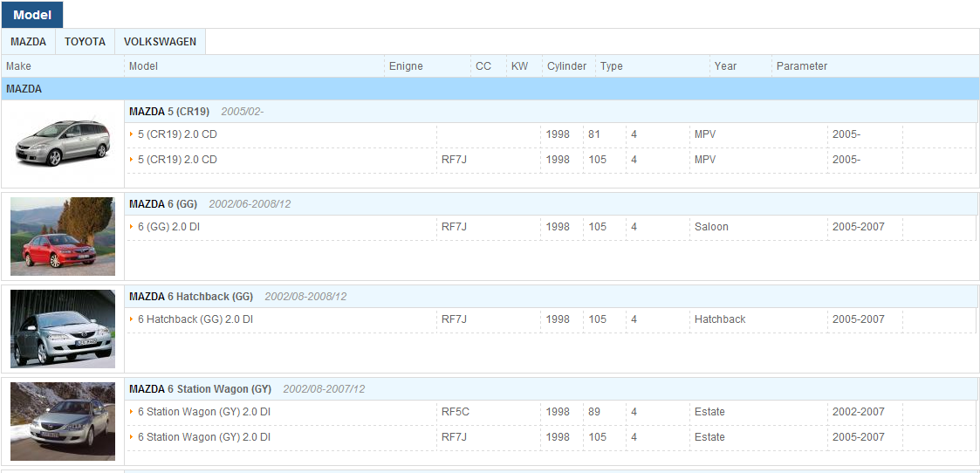The width and height of the screenshot is (980, 473).
Task: Switch to the TOYOTA make tab
Action: point(85,42)
